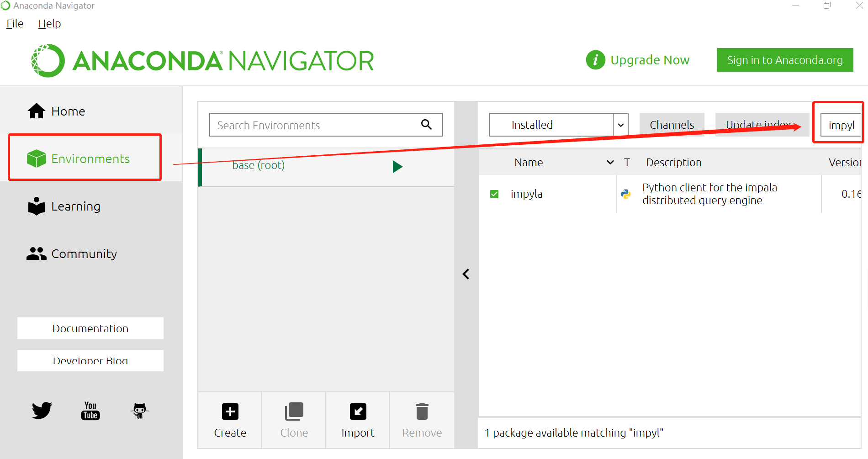Click the Channels button
This screenshot has height=459, width=868.
672,125
